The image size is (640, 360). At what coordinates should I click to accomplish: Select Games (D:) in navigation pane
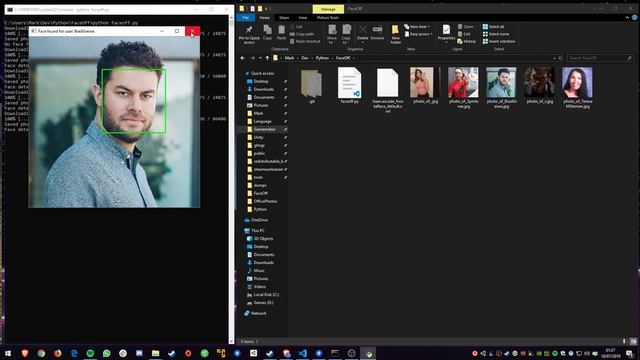pyautogui.click(x=263, y=302)
